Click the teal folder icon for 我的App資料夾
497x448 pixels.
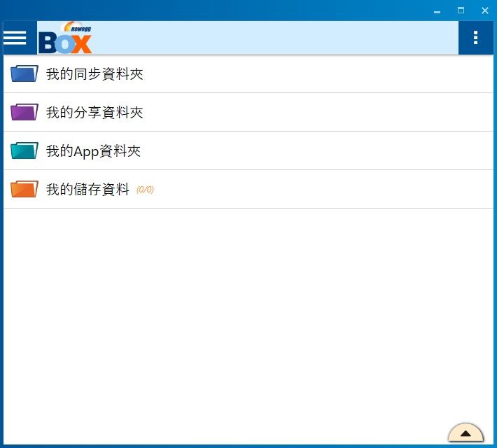tap(24, 150)
